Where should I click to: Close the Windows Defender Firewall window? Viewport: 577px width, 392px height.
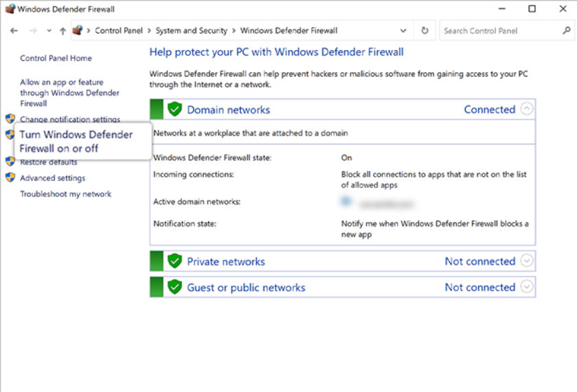563,9
